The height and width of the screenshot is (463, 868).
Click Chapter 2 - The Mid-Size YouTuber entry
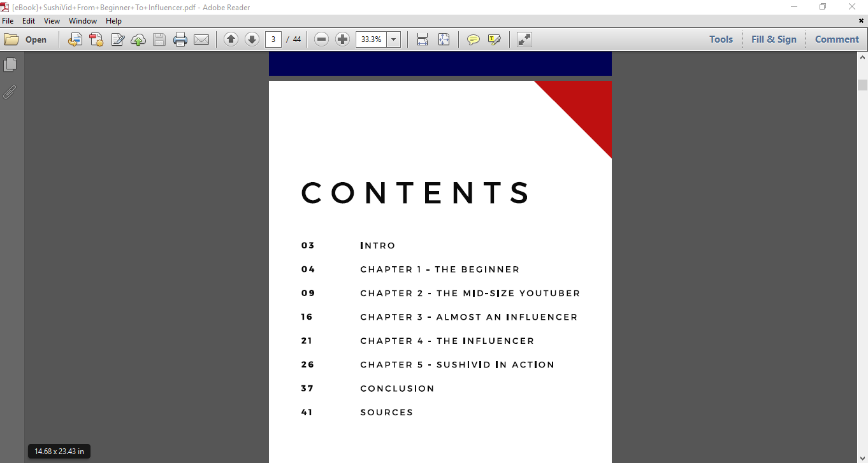click(x=470, y=294)
